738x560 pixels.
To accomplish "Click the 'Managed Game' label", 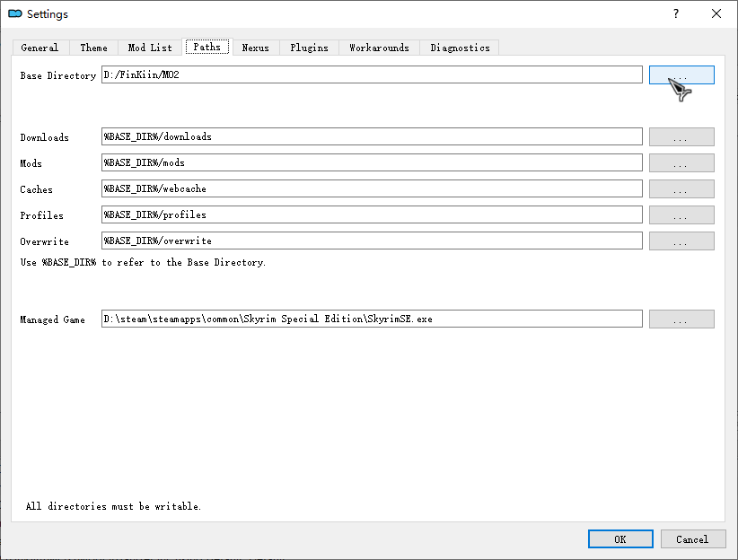I will point(52,319).
